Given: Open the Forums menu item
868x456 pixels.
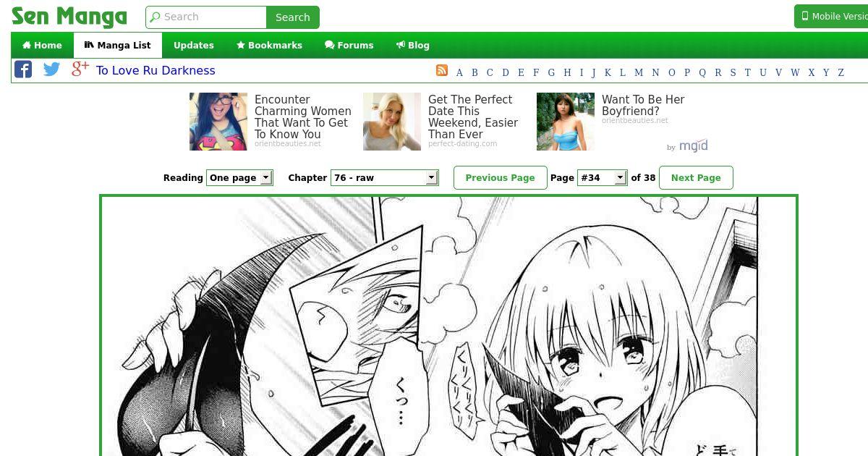Looking at the screenshot, I should (349, 45).
